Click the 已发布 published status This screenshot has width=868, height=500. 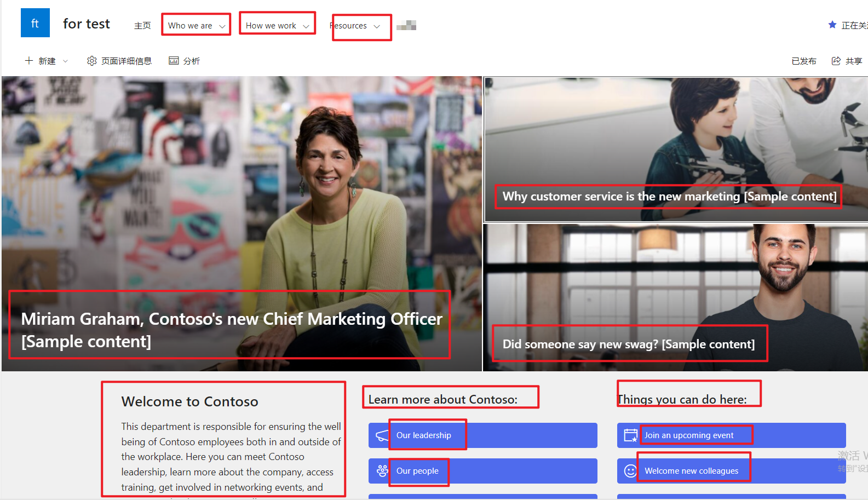(x=804, y=61)
